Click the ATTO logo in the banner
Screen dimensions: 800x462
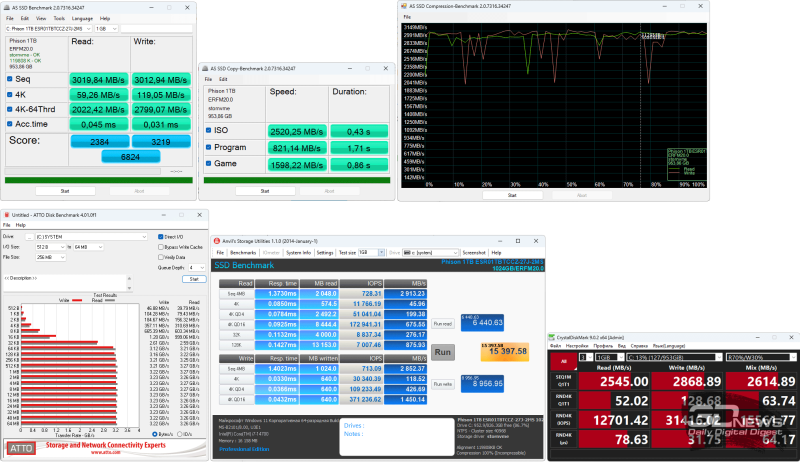21,448
